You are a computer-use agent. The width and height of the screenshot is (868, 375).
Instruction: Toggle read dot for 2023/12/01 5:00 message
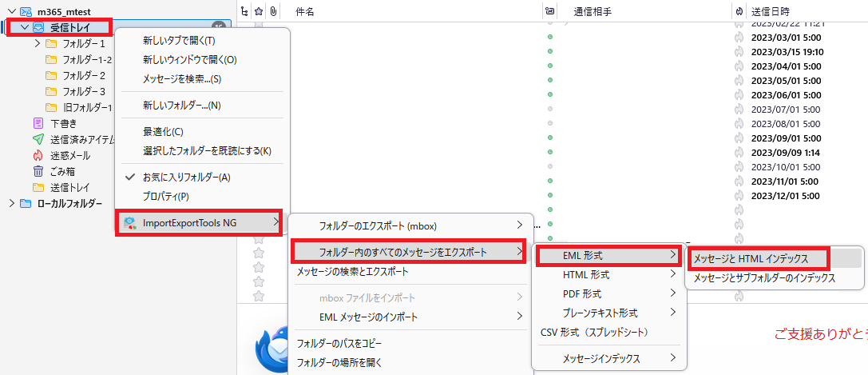click(549, 195)
